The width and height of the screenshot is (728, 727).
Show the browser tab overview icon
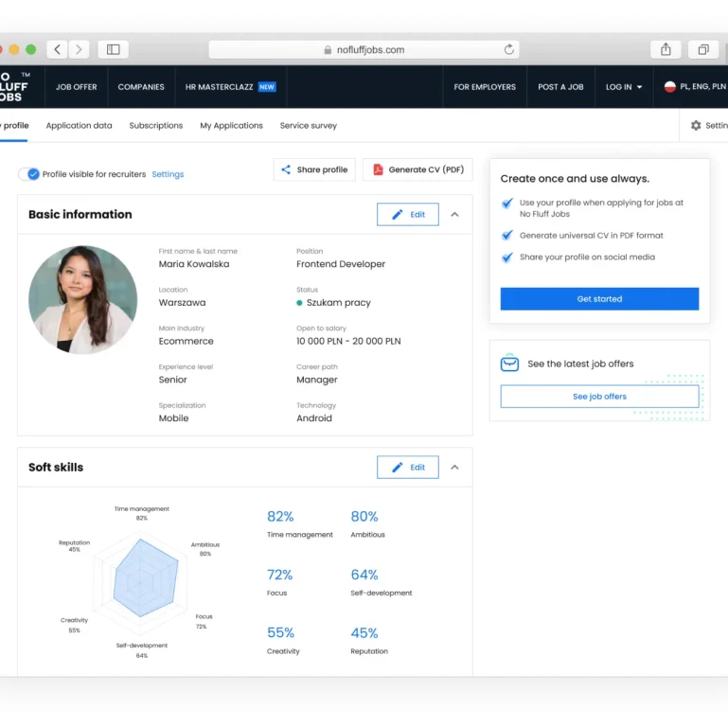703,49
